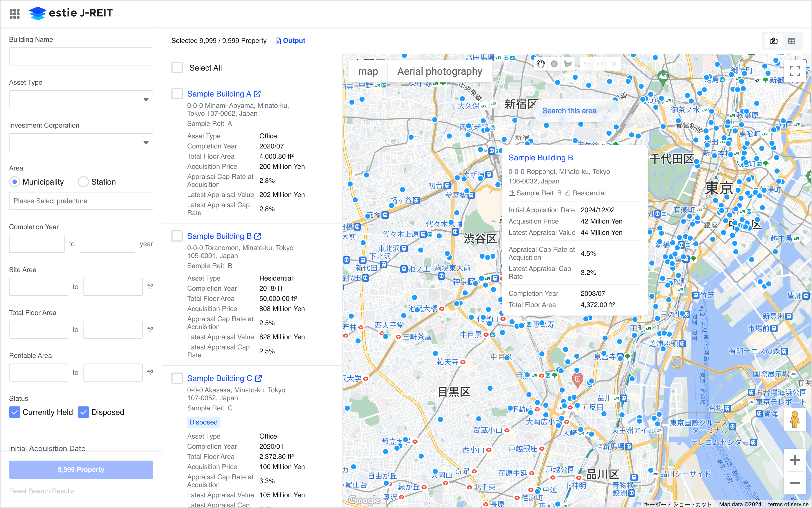Open Sample Building B external link icon

tap(258, 236)
